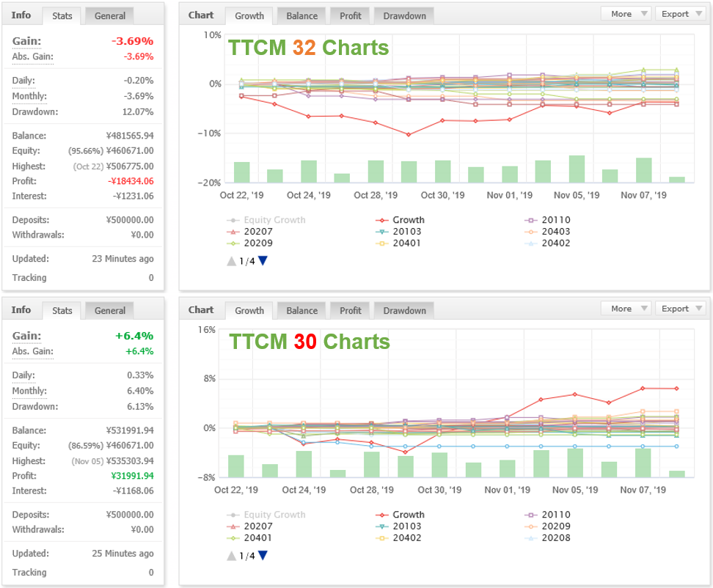The image size is (713, 588).
Task: Click Abs. Gain label in top info panel
Action: [33, 56]
